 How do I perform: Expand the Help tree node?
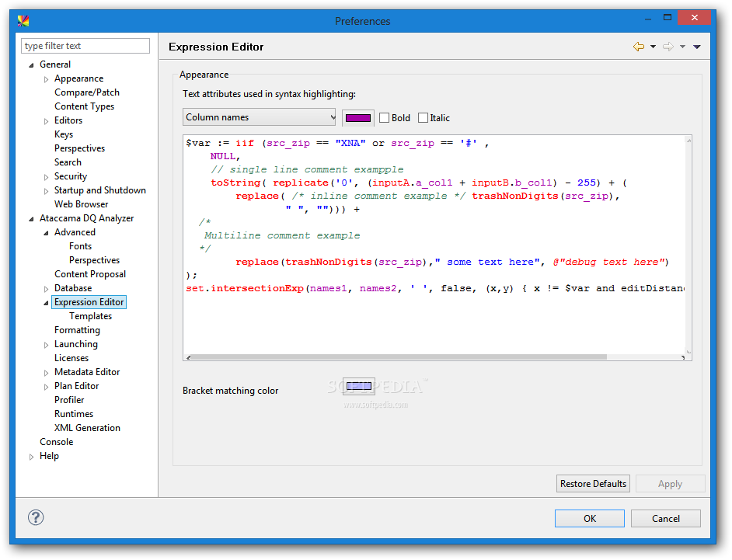point(31,457)
